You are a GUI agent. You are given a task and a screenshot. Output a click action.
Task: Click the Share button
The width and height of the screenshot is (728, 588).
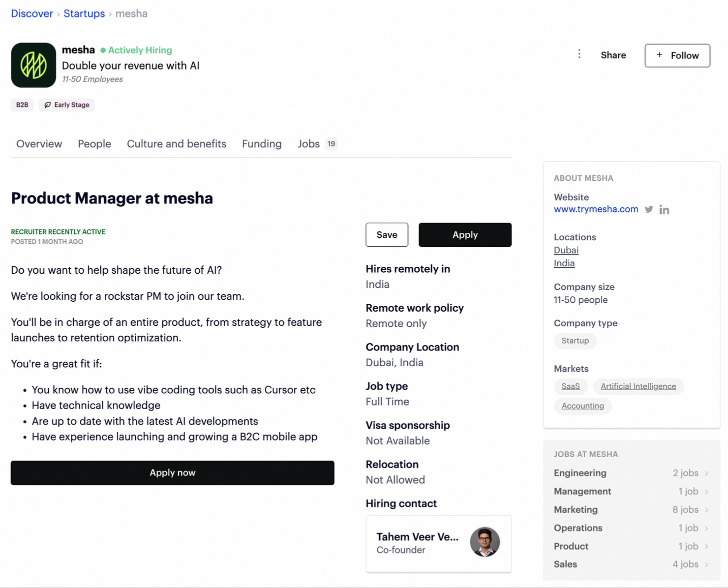pos(613,55)
